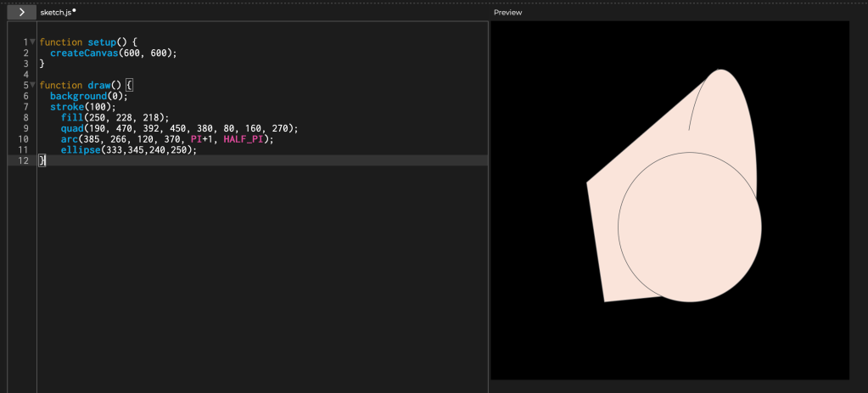Select the sketch.js file tab
Screen dimensions: 868x393
55,13
